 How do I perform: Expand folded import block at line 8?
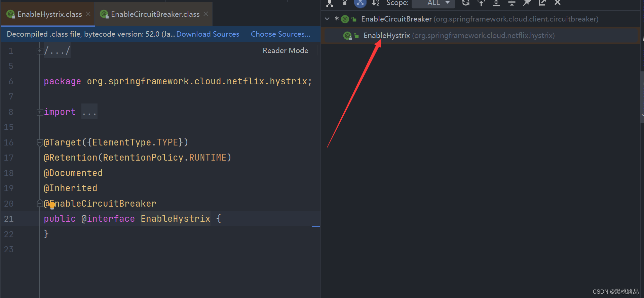[x=40, y=112]
